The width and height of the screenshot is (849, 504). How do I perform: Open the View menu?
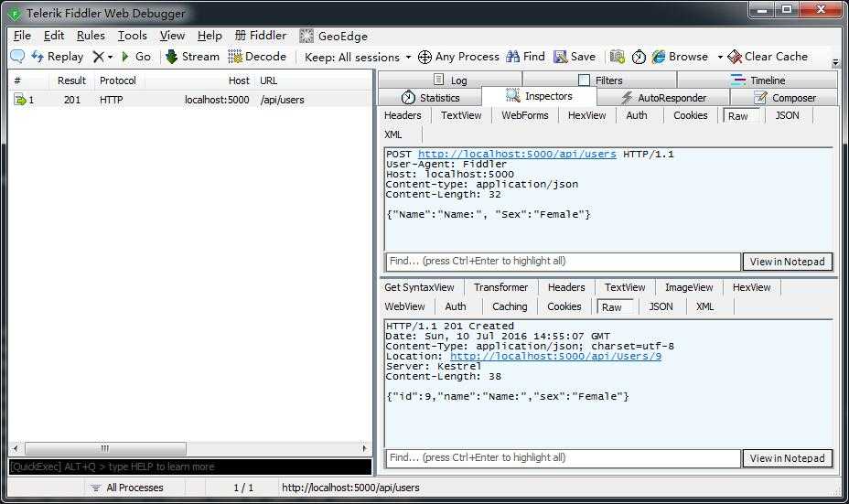pos(172,36)
